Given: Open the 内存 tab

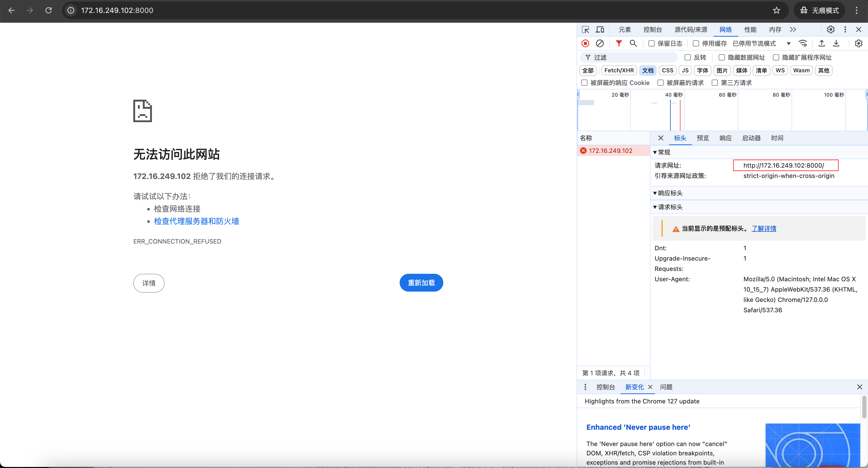Looking at the screenshot, I should click(x=775, y=30).
